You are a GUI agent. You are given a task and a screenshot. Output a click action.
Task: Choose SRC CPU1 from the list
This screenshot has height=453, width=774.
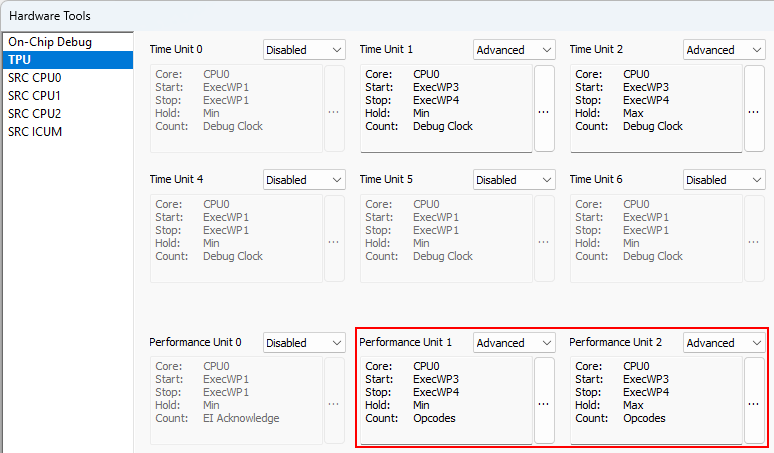[x=35, y=96]
